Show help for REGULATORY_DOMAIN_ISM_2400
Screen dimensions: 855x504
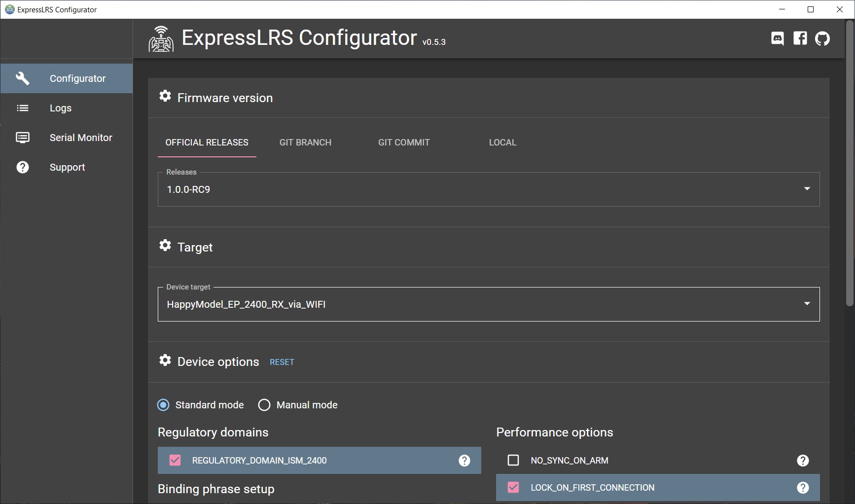[464, 461]
